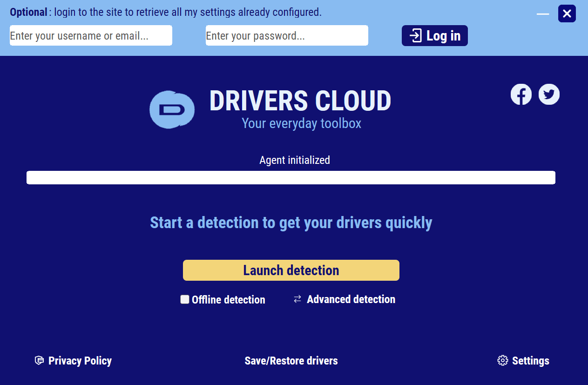
Task: Click the shield icon next to Privacy Policy
Action: tap(39, 360)
